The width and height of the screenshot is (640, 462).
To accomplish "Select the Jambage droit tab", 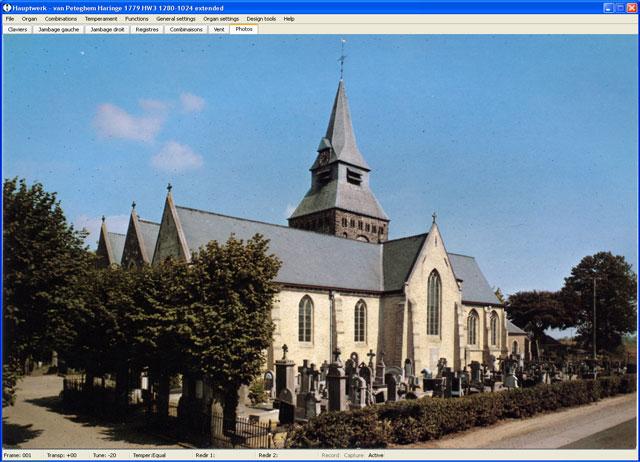I will 107,29.
